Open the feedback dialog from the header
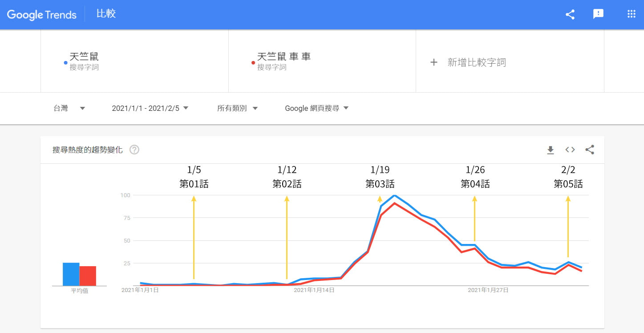Screen dimensions: 644x333 599,14
